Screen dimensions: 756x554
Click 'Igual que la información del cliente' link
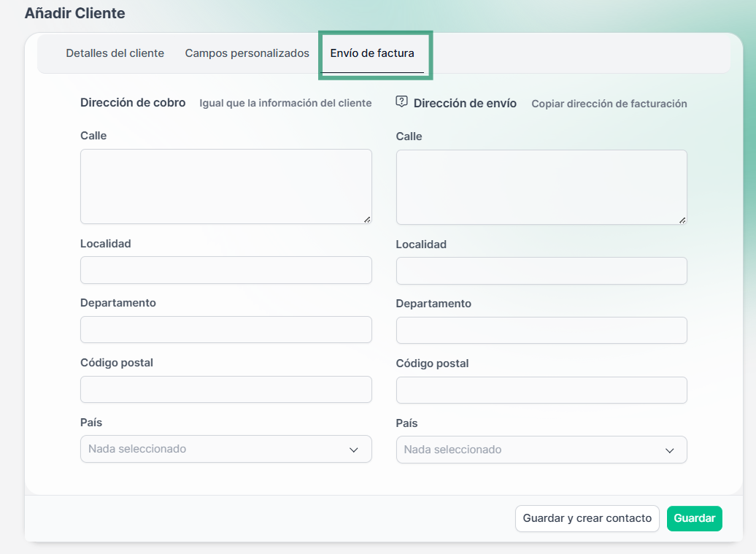[285, 104]
